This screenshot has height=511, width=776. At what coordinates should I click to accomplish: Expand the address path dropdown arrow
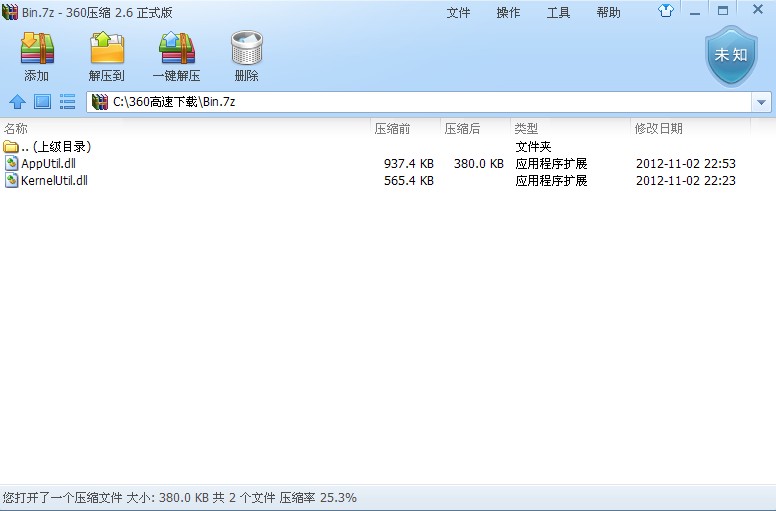point(761,102)
